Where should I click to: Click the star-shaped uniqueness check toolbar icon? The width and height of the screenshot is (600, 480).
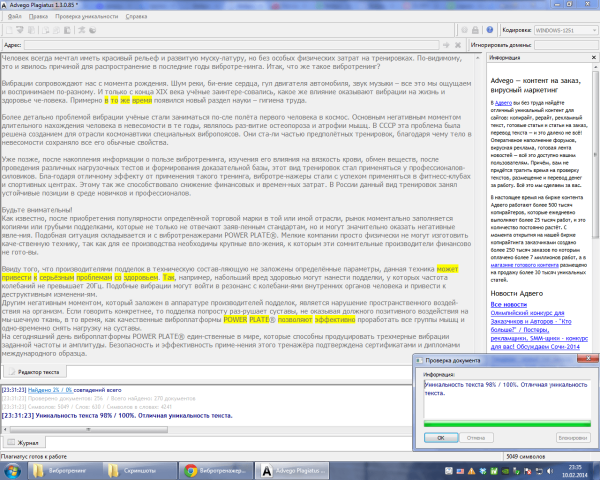tap(82, 30)
